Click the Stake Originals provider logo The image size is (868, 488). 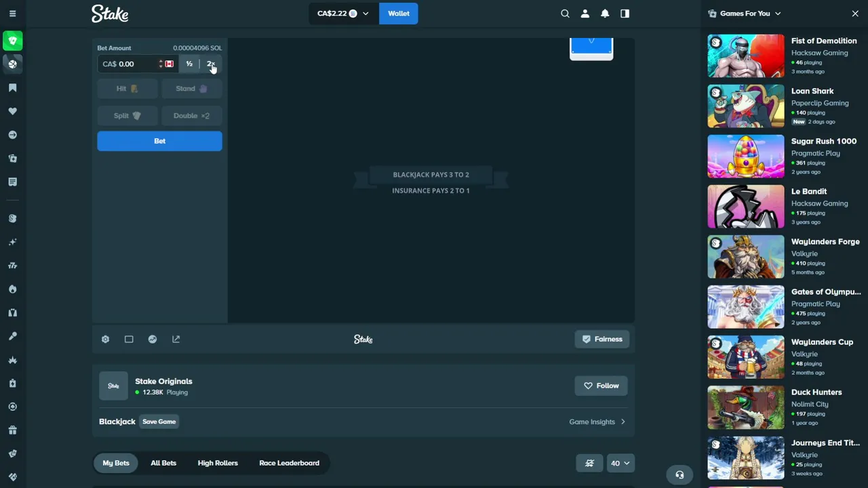[113, 386]
